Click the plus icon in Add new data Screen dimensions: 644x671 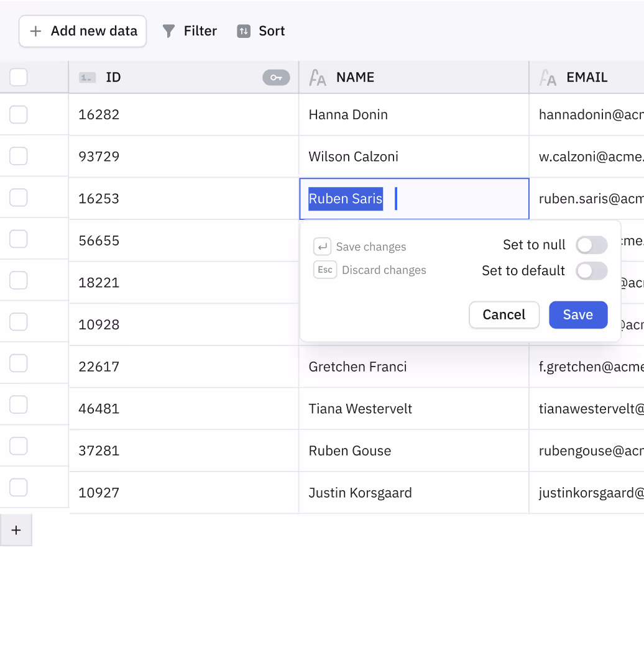coord(36,31)
